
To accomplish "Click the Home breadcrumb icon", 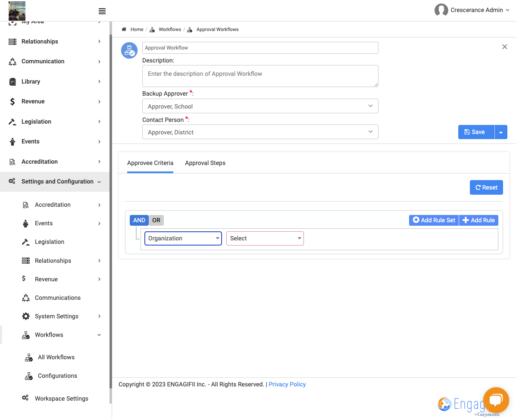I will coord(124,29).
